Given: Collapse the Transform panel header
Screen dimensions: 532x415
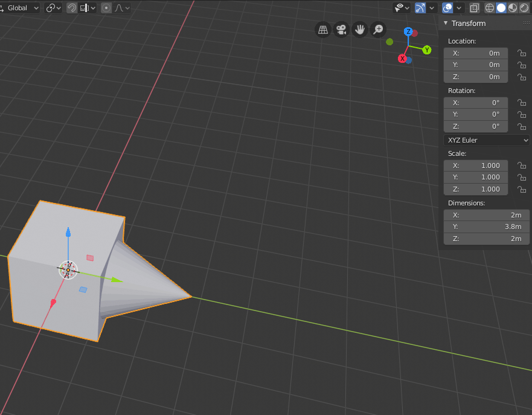Looking at the screenshot, I should point(445,23).
